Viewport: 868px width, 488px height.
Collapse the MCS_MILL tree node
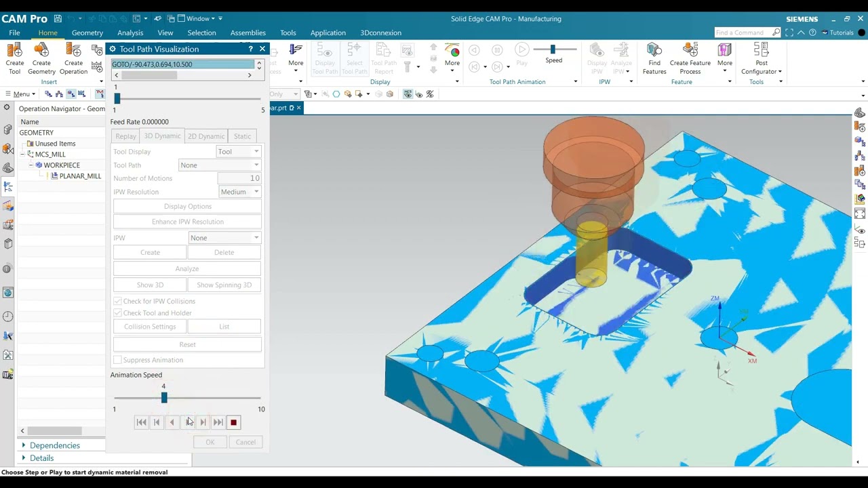[x=22, y=155]
